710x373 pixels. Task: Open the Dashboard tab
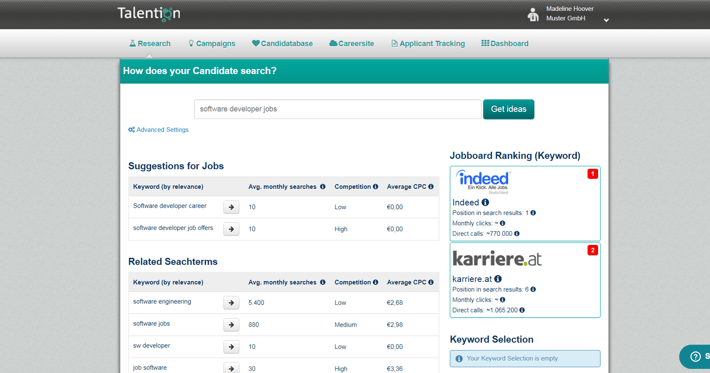click(x=504, y=43)
